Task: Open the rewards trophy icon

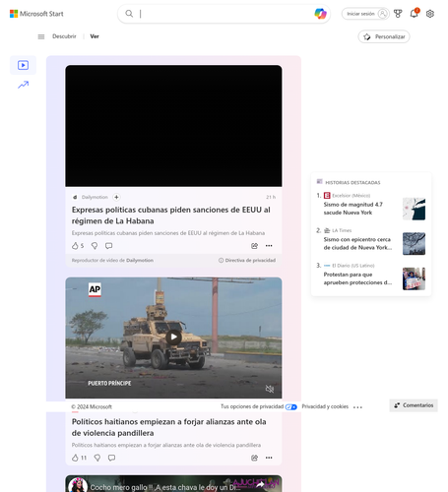Action: point(398,14)
